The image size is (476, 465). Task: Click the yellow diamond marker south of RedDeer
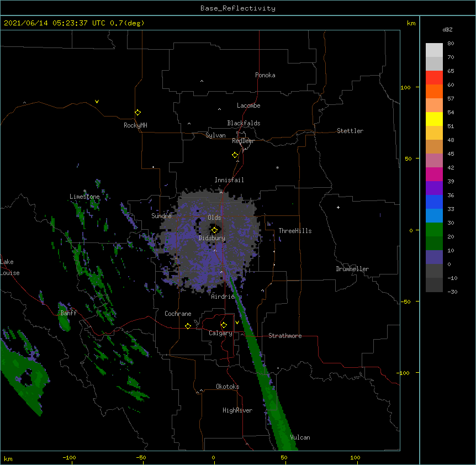coord(235,155)
